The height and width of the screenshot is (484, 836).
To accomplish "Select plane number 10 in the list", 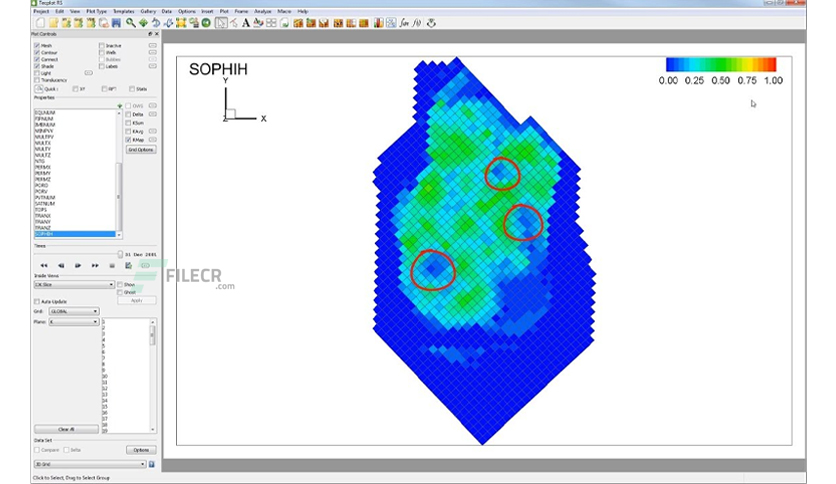I will [x=105, y=376].
